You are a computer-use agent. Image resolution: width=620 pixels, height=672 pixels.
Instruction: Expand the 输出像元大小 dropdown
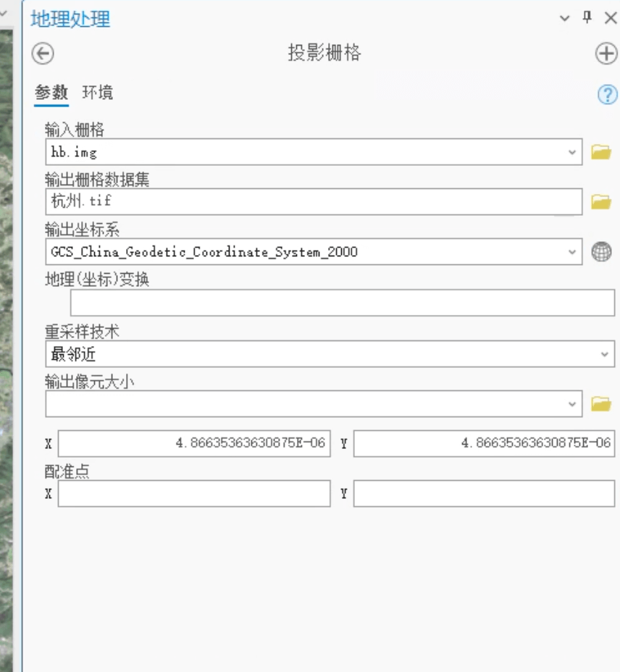[x=572, y=404]
